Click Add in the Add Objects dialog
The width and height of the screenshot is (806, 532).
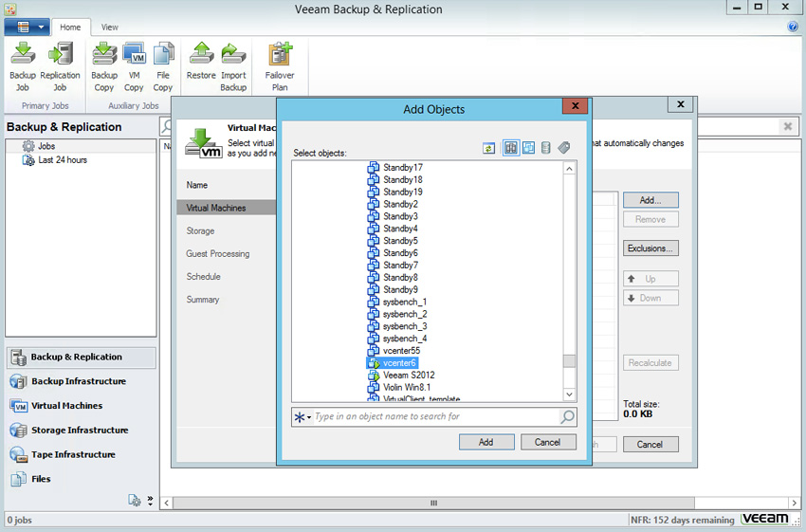[486, 442]
